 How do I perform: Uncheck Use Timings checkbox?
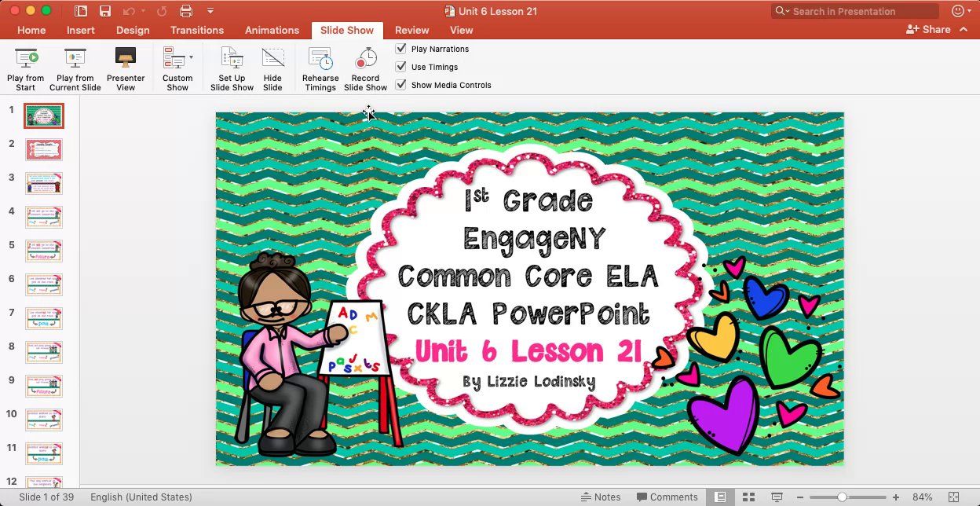tap(400, 67)
